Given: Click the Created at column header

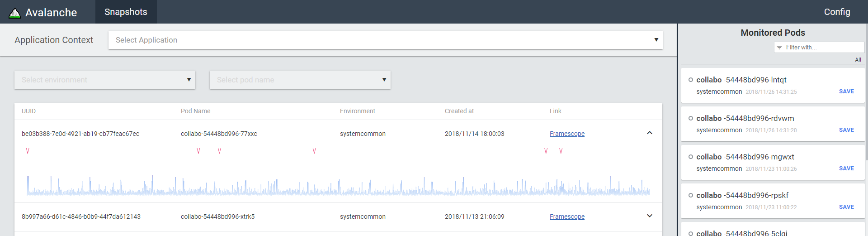Looking at the screenshot, I should coord(459,111).
